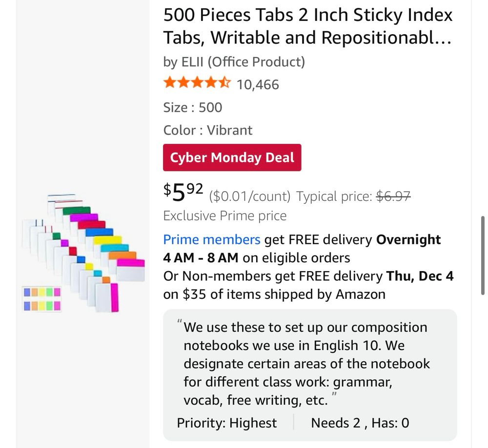This screenshot has height=448, width=488.
Task: Click the opening quotation mark icon
Action: 180,322
